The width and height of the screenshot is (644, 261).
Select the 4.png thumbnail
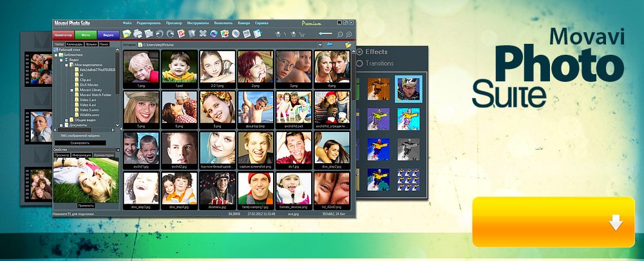pyautogui.click(x=332, y=69)
